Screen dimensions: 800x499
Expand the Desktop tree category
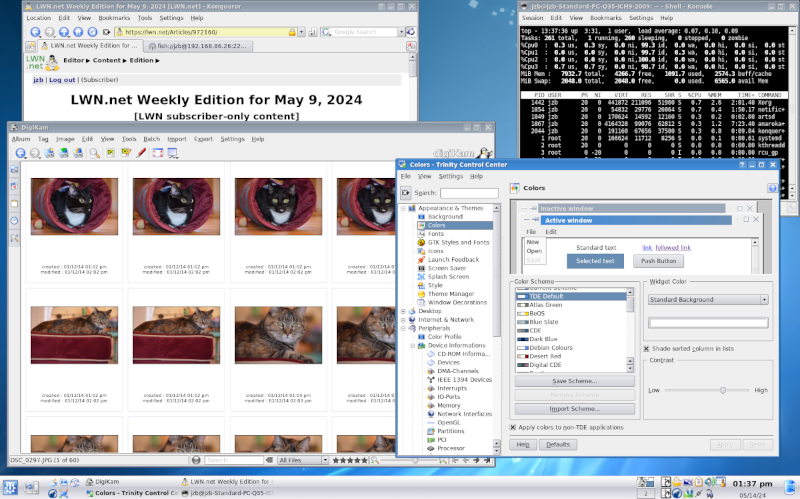click(404, 310)
